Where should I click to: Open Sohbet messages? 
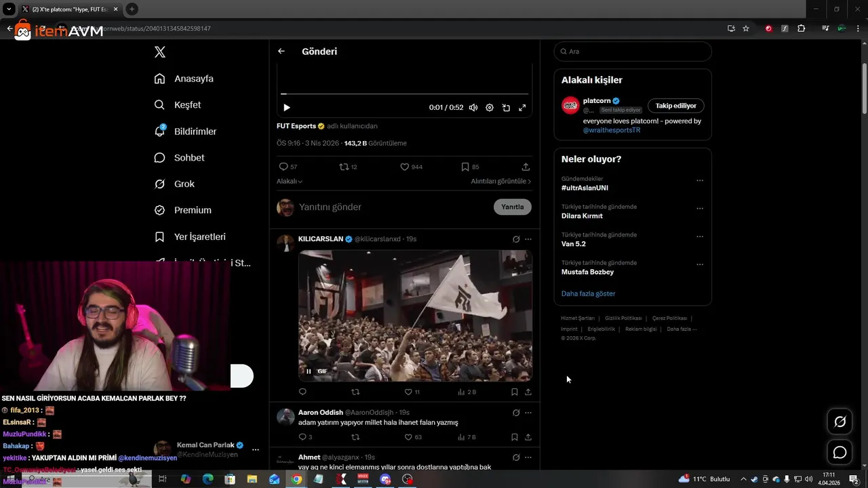[x=179, y=158]
